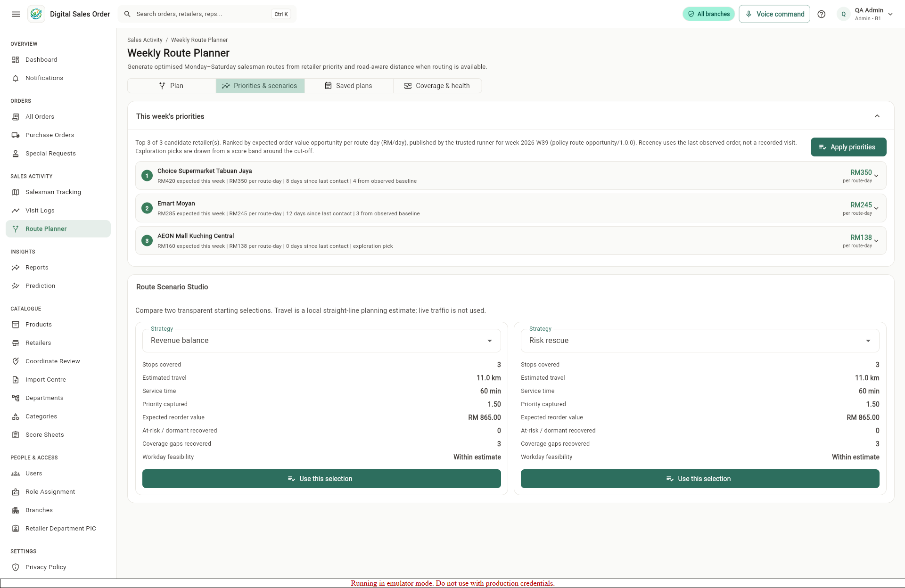
Task: Select Priorities & scenarios tab
Action: (x=260, y=86)
